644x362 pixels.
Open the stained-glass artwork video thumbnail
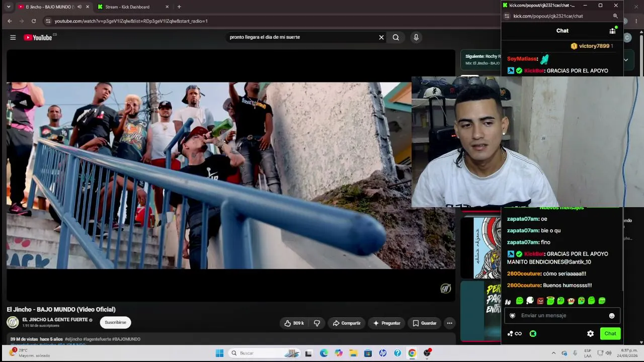[481, 248]
